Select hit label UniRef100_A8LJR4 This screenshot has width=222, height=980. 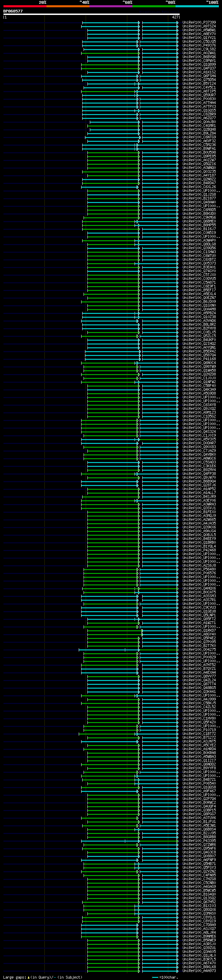point(199,933)
